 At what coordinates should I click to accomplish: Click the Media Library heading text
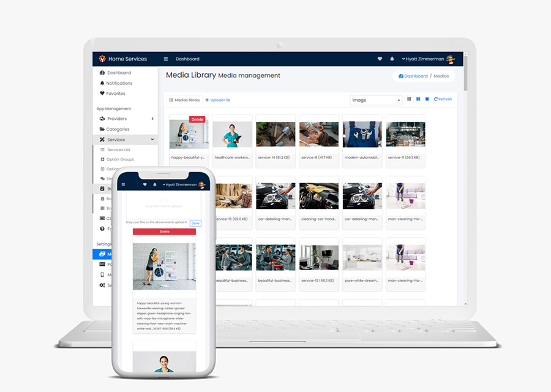click(x=191, y=75)
